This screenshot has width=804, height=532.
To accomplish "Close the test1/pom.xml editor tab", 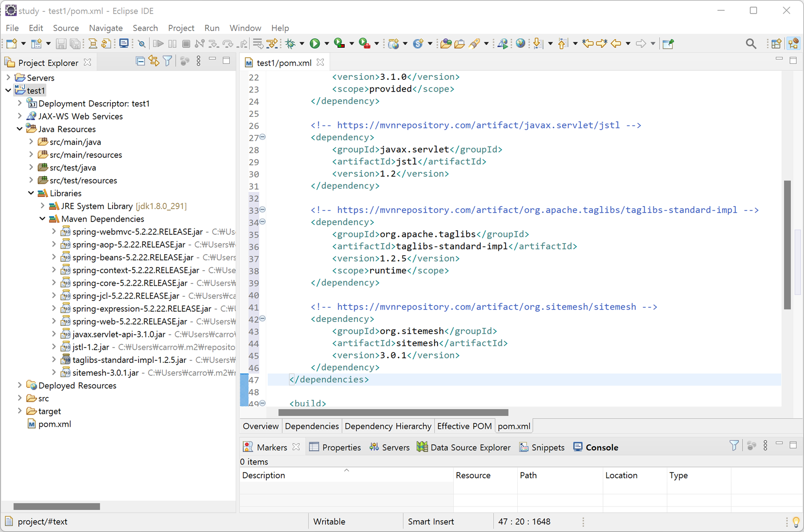I will point(320,62).
